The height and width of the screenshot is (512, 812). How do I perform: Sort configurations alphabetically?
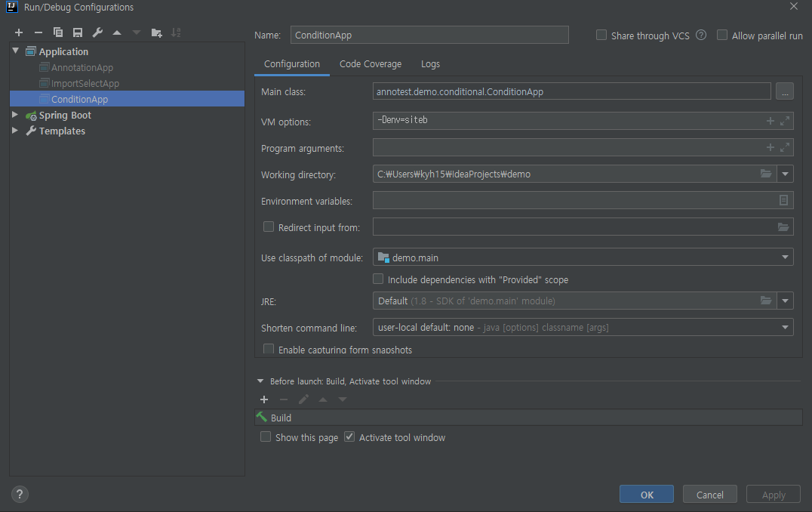tap(176, 32)
